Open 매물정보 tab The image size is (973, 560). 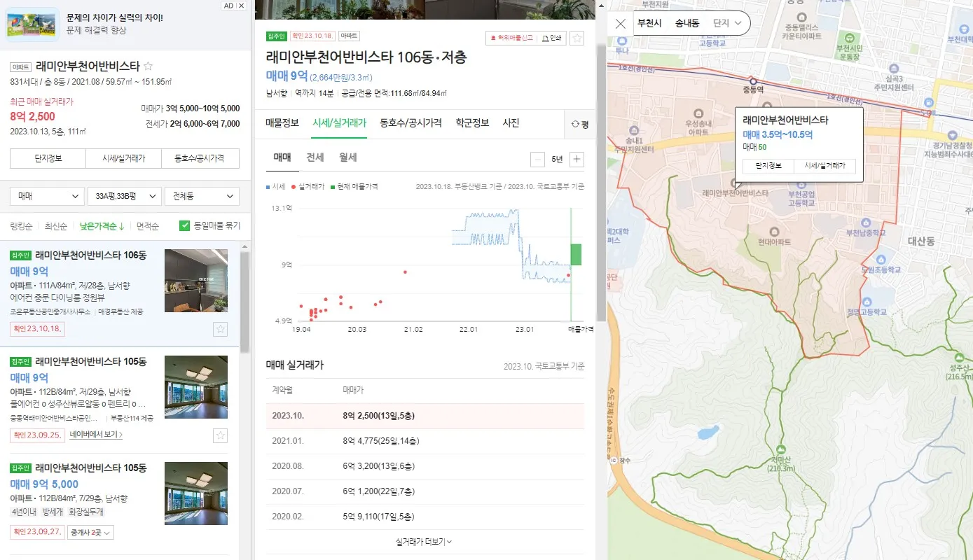[x=282, y=123]
